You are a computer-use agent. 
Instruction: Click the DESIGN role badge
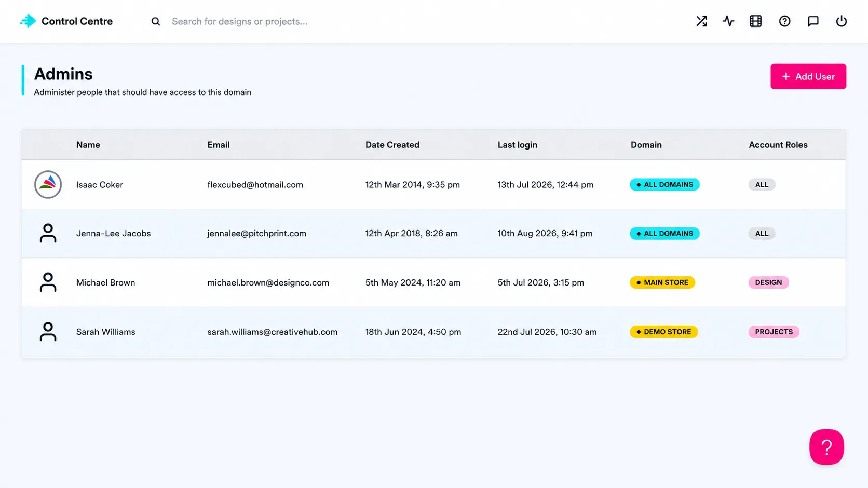pyautogui.click(x=768, y=282)
